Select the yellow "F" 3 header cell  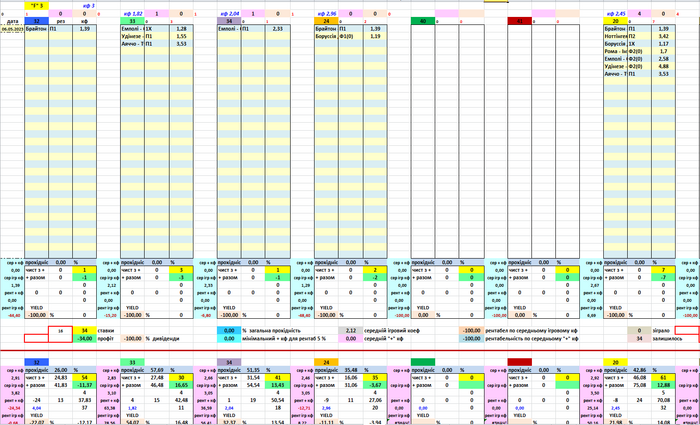[37, 6]
